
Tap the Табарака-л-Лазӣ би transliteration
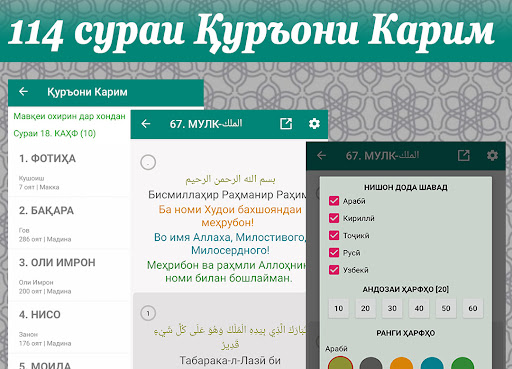click(230, 360)
